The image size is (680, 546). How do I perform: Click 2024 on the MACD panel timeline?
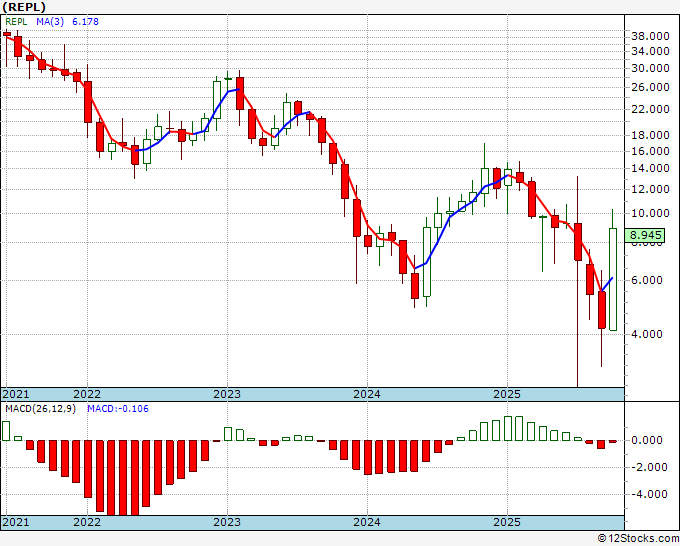(x=367, y=522)
